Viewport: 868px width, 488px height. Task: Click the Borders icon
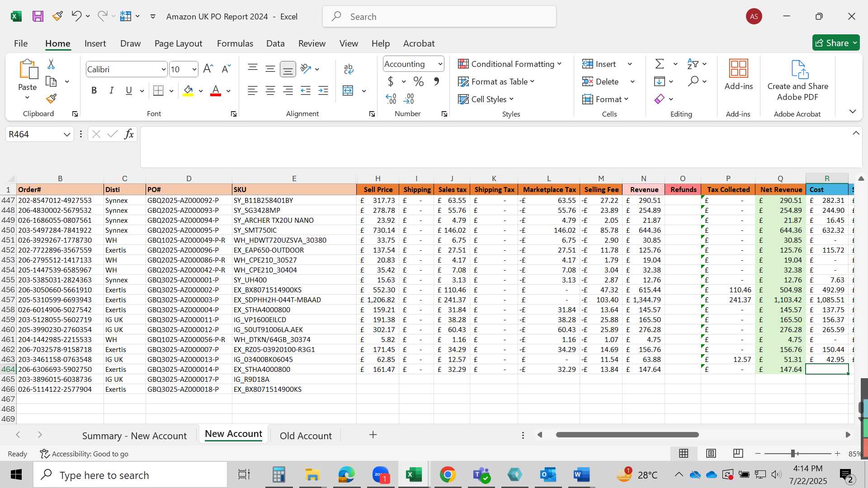coord(158,91)
